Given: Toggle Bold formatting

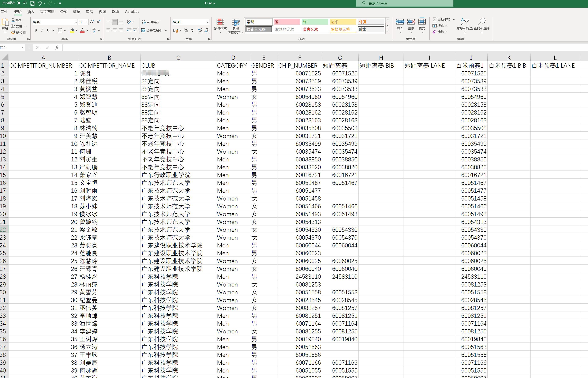Looking at the screenshot, I should [36, 30].
